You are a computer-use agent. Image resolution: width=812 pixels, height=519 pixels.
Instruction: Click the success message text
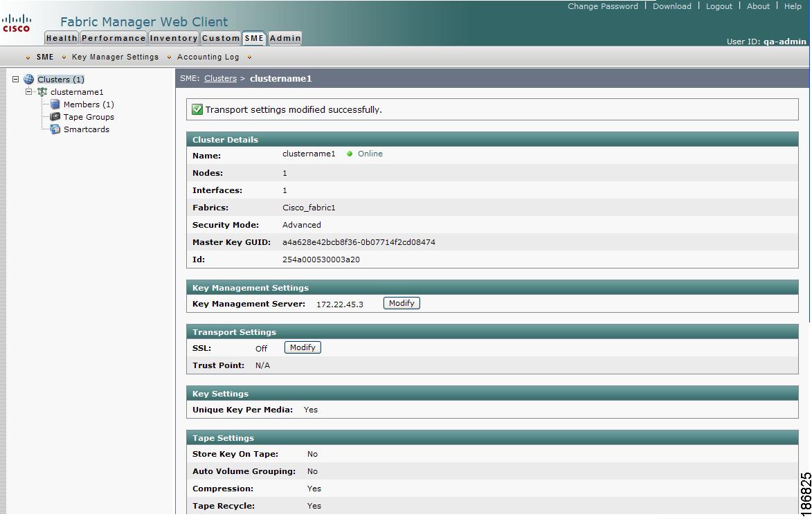[x=294, y=110]
